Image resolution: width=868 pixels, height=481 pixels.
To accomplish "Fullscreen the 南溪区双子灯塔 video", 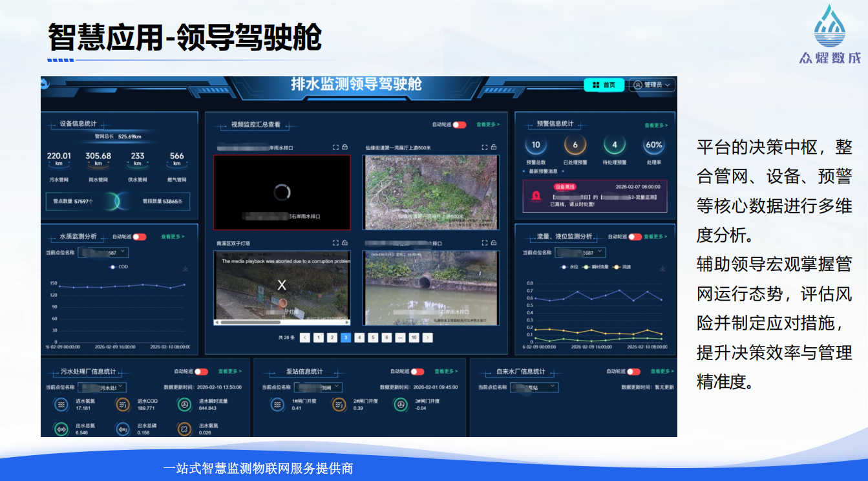I will click(x=335, y=243).
